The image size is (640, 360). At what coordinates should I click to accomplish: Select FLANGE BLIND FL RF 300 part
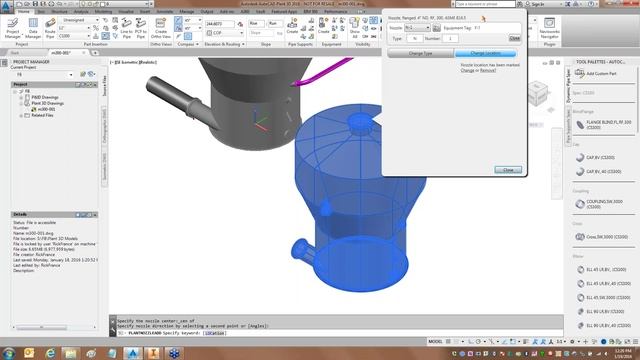(603, 124)
